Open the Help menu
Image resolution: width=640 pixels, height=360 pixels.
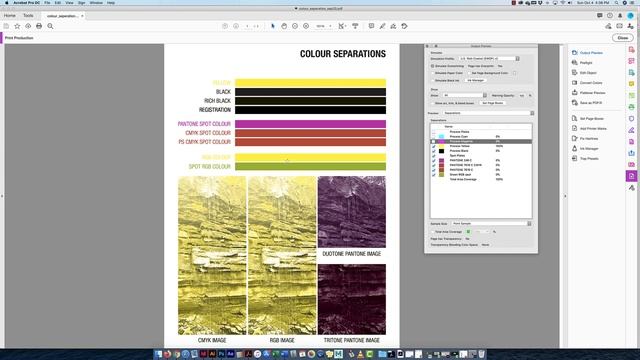click(111, 3)
